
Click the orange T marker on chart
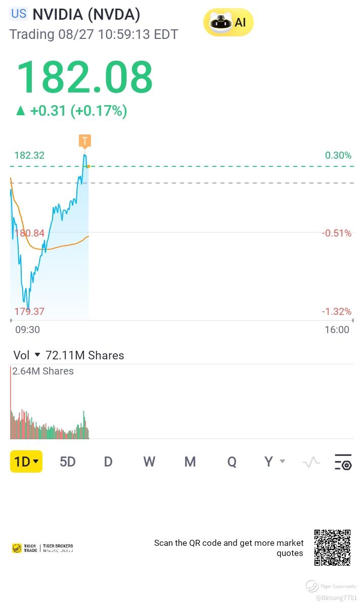84,141
